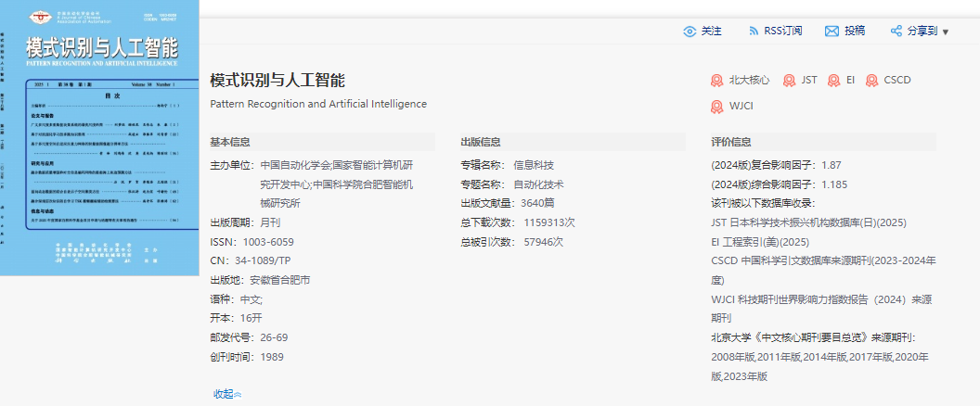Click the WJCI label in badges row

point(741,107)
